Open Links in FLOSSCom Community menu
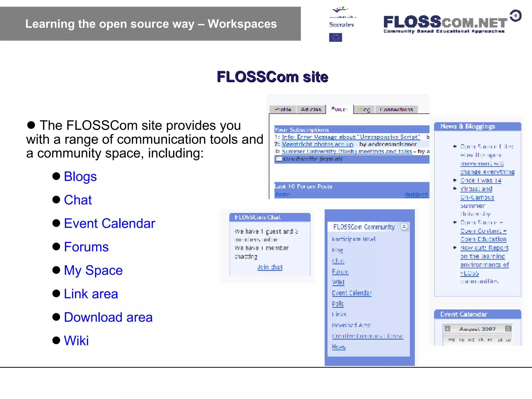The height and width of the screenshot is (399, 532). click(x=339, y=314)
